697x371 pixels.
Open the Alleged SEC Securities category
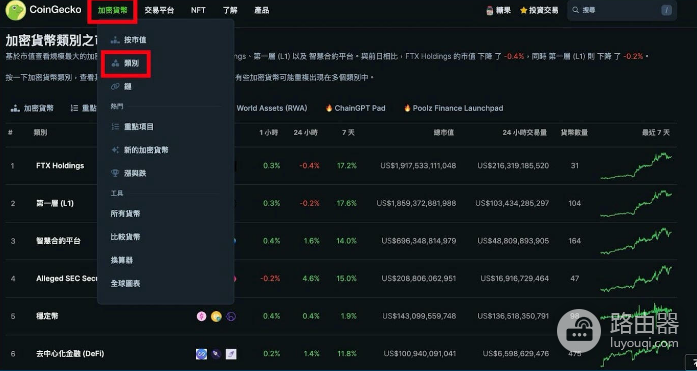tap(67, 279)
